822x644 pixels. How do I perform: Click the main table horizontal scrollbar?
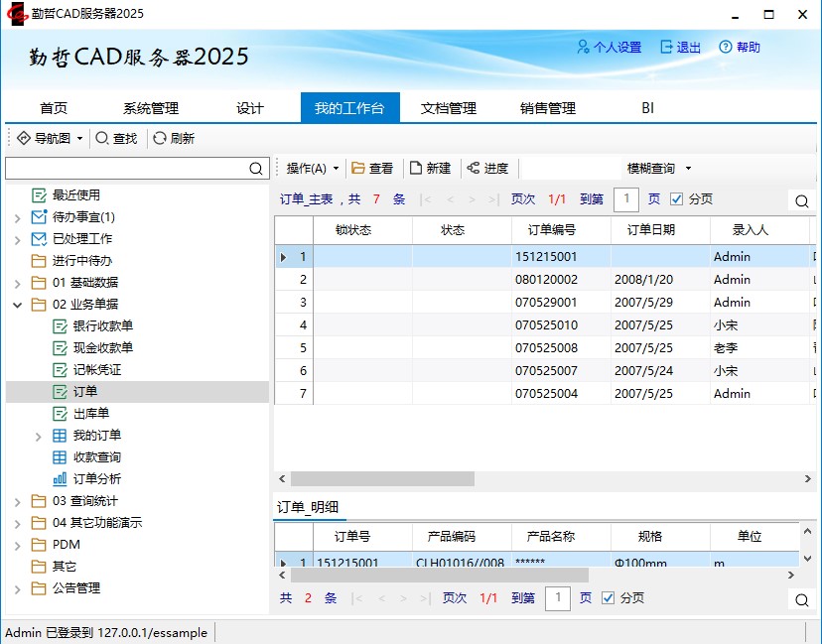[382, 479]
